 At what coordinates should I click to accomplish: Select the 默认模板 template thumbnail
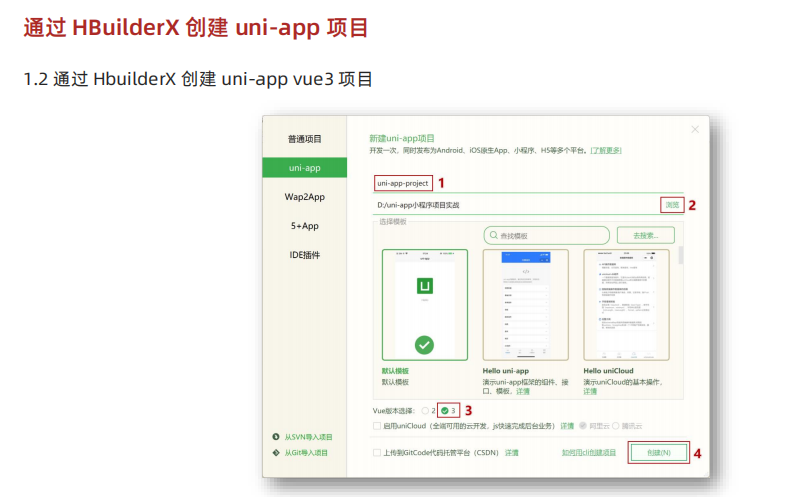tap(424, 305)
